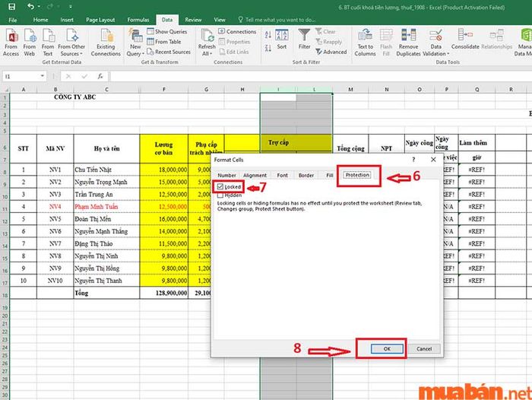The height and width of the screenshot is (400, 532).
Task: Click cell NV10
Action: (x=55, y=281)
